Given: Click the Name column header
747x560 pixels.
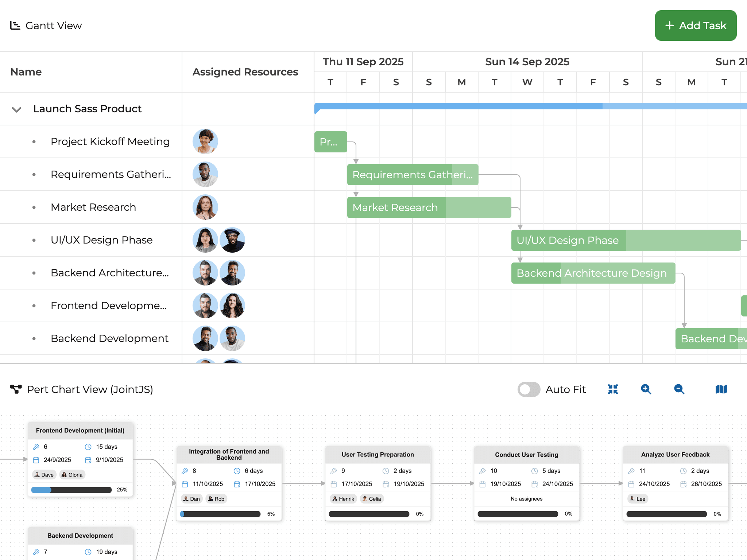Looking at the screenshot, I should [x=26, y=72].
